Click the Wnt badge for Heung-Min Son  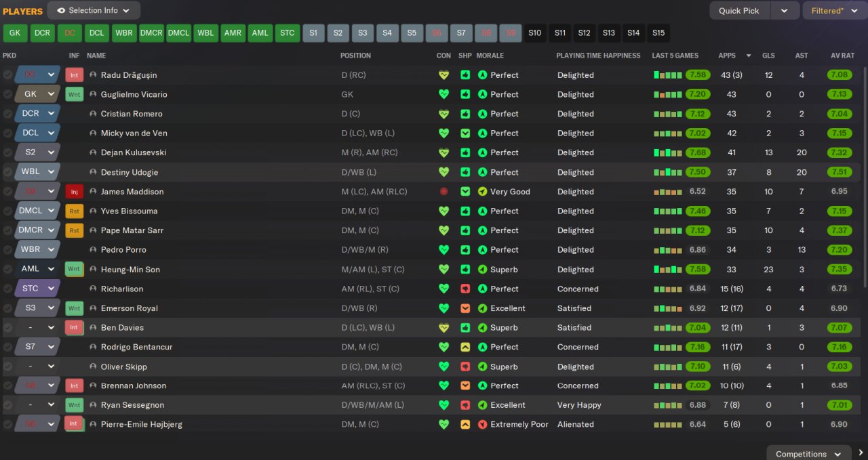(x=74, y=269)
